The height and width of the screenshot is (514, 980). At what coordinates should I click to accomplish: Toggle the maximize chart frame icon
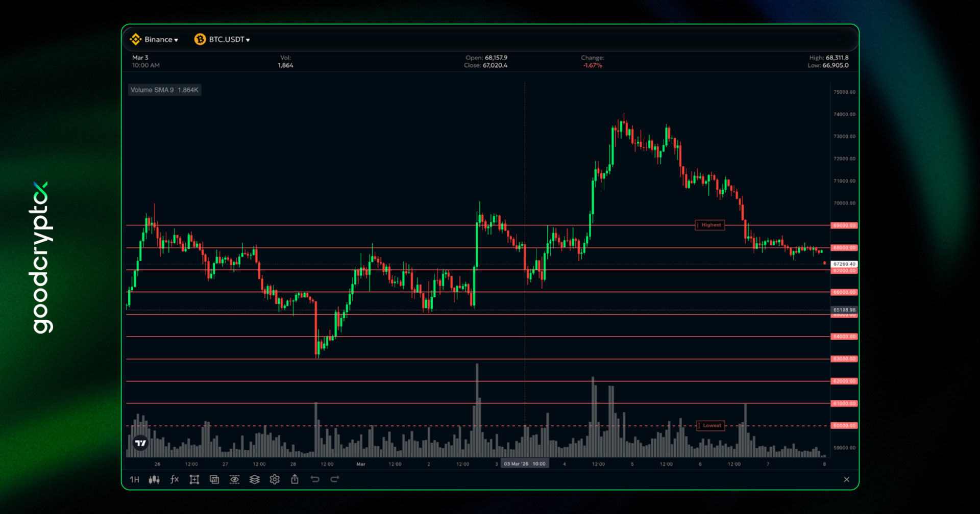click(194, 479)
